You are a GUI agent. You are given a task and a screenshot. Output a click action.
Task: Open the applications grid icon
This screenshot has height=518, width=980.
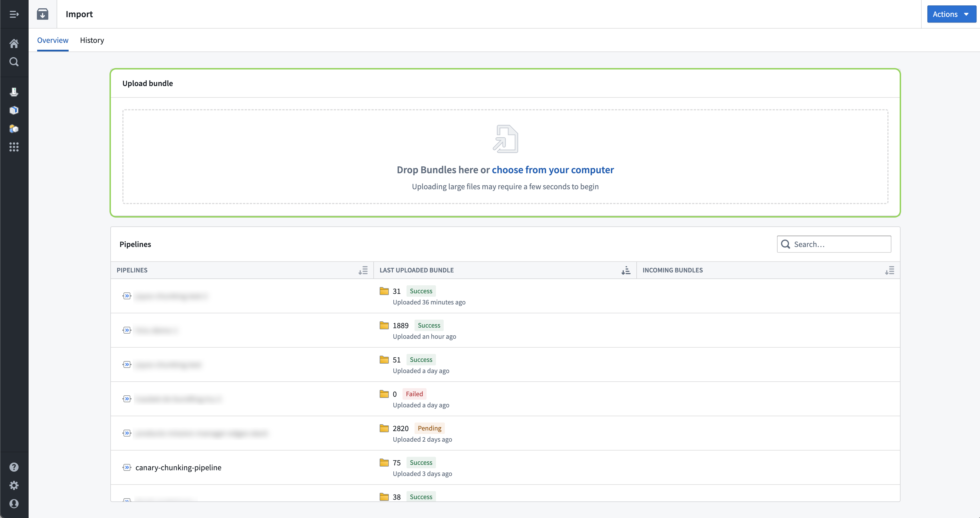pos(14,147)
